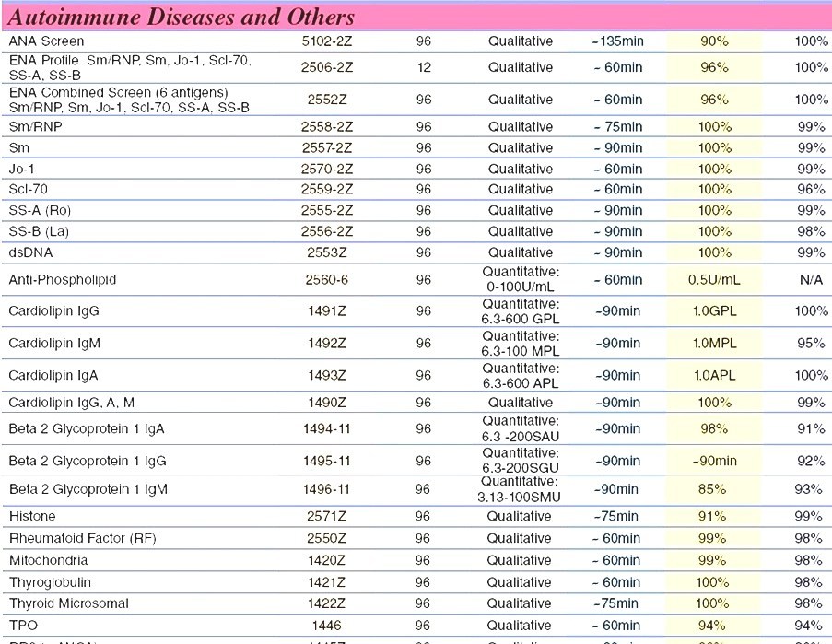832x644 pixels.
Task: Click catalog number 1420Z
Action: click(327, 560)
